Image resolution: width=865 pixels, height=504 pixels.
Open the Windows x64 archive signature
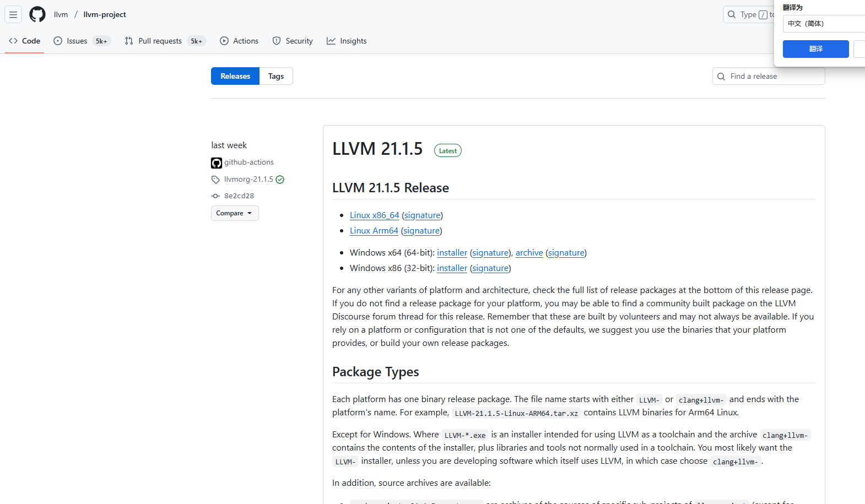click(x=566, y=253)
